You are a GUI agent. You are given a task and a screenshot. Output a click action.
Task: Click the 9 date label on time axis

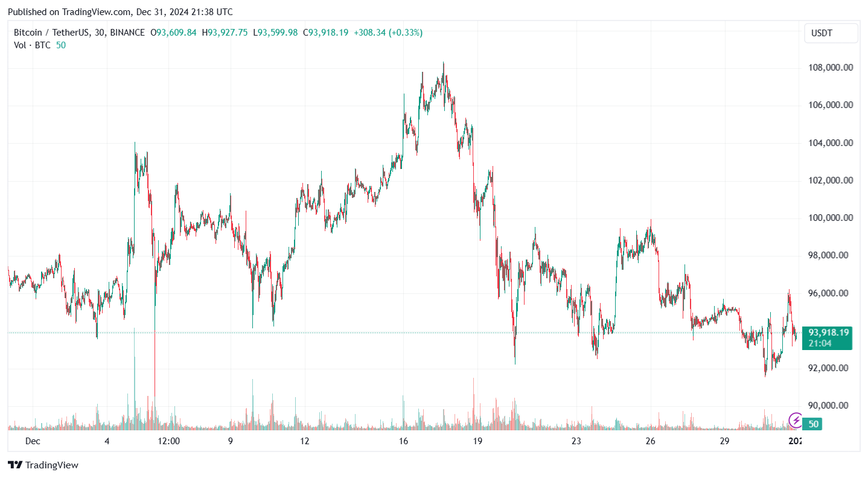click(231, 441)
